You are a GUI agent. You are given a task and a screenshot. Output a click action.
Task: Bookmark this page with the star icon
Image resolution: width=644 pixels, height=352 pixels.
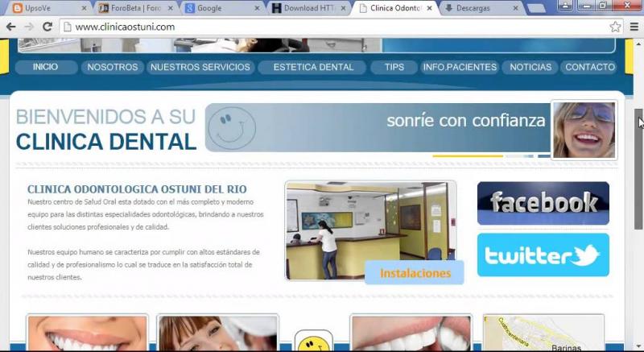point(615,27)
